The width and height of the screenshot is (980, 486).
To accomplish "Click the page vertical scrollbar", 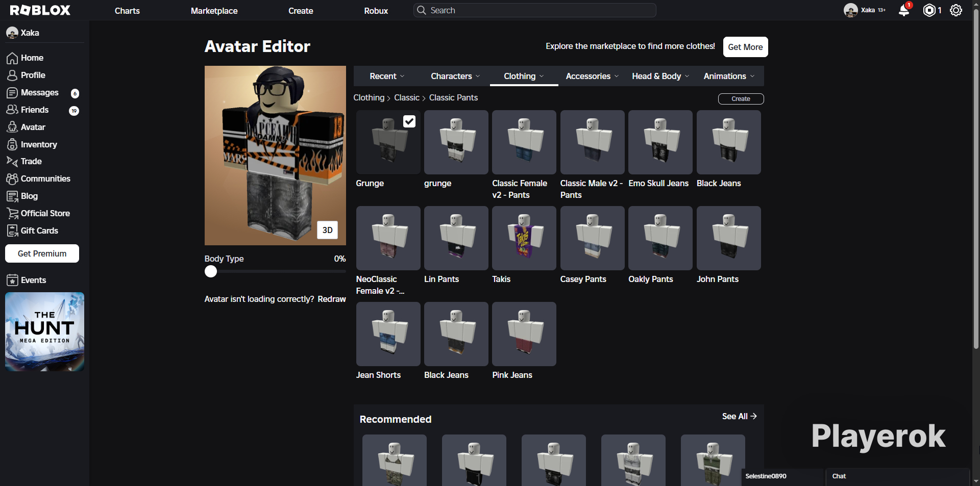I will pos(976,178).
